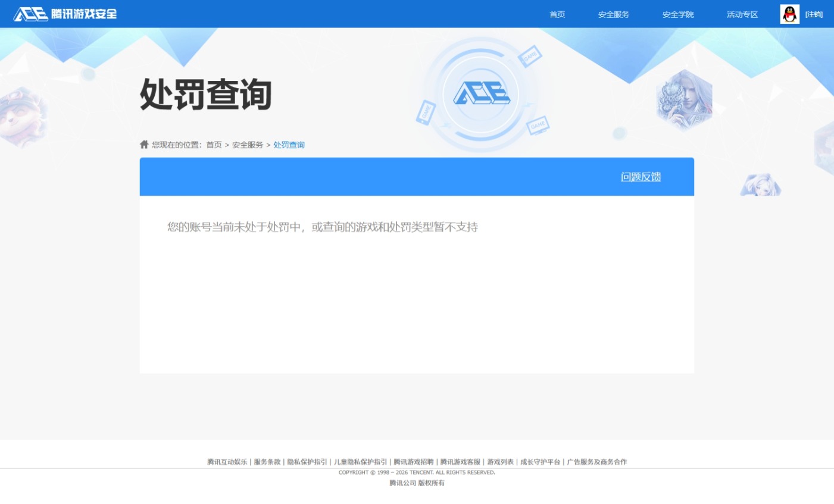Click 腾讯游戏客服 in the footer

(460, 462)
